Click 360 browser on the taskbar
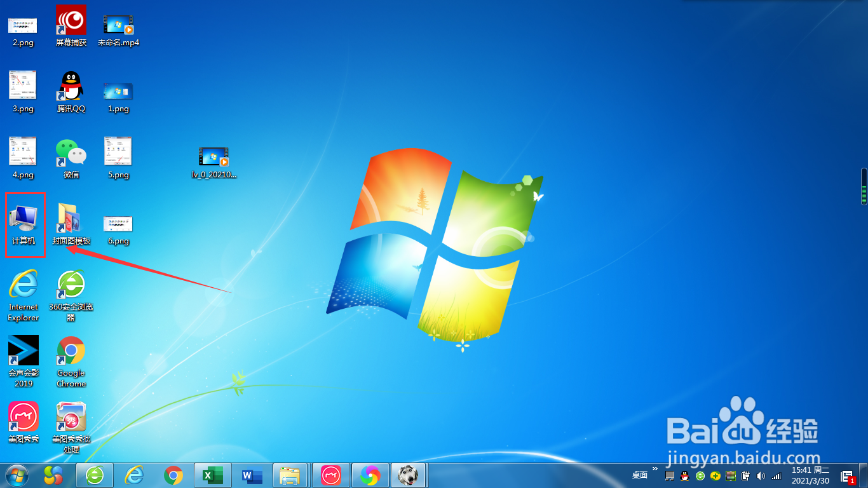Viewport: 868px width, 488px height. 95,475
